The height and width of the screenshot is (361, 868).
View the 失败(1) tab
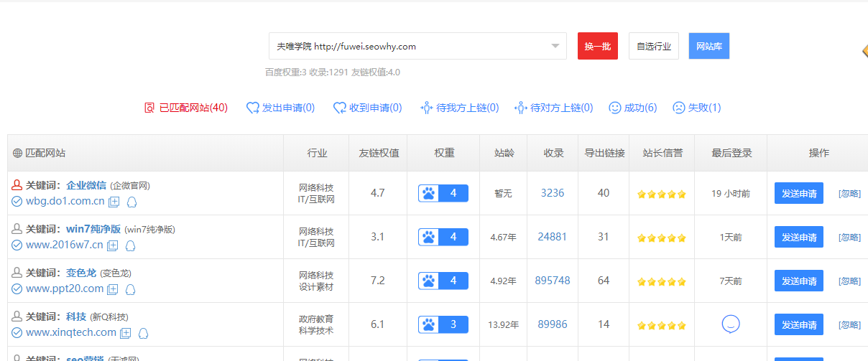[696, 108]
